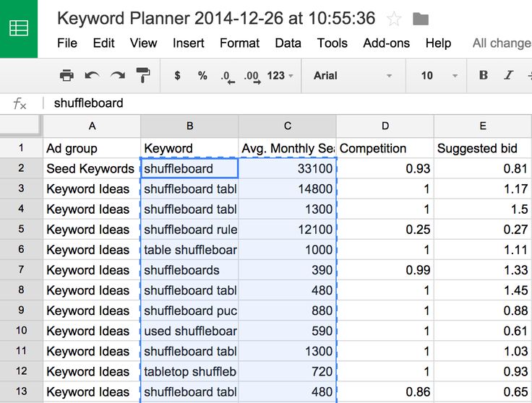The image size is (532, 403).
Task: Click the folder icon to move file
Action: click(x=420, y=19)
